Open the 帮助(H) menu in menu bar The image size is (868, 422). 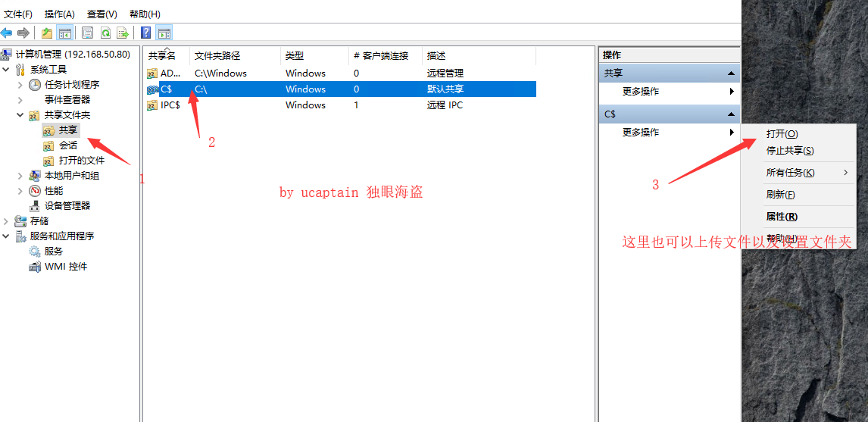[145, 14]
